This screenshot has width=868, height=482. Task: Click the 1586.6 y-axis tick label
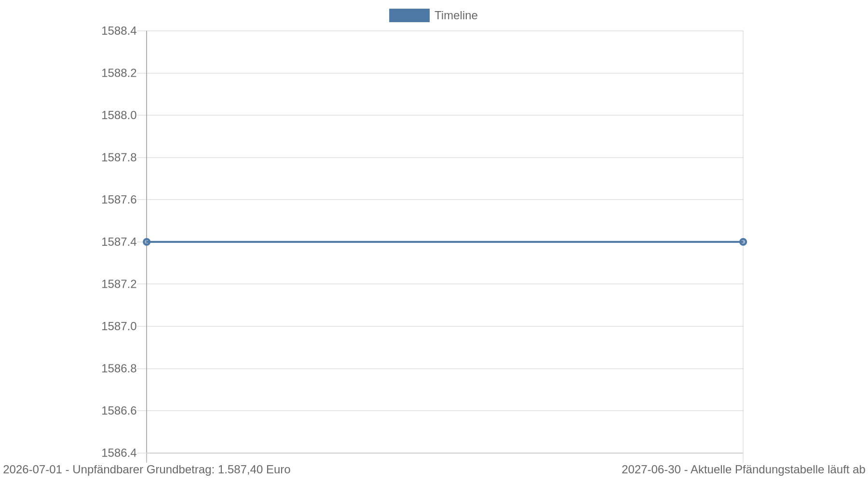119,411
